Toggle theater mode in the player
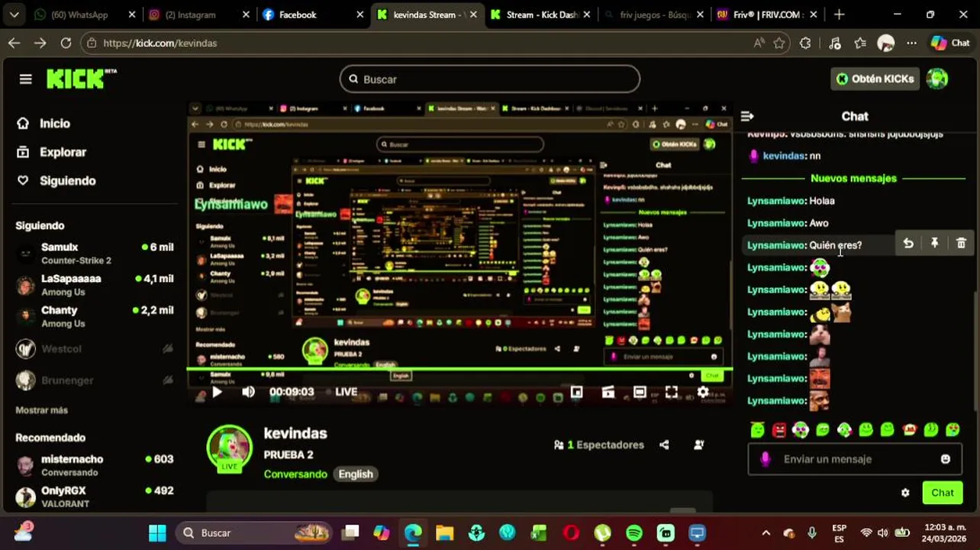Viewport: 980px width, 550px height. pyautogui.click(x=640, y=392)
